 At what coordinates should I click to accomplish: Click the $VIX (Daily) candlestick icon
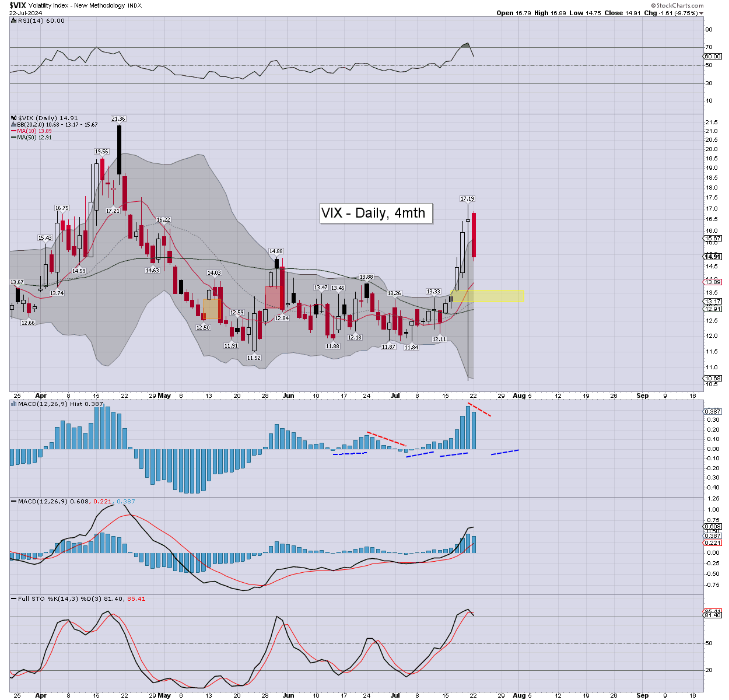(14, 118)
